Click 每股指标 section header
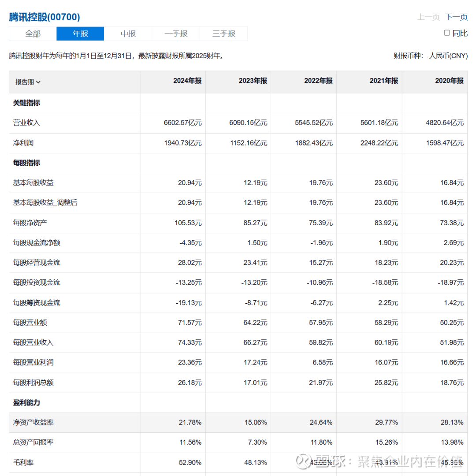 26,163
